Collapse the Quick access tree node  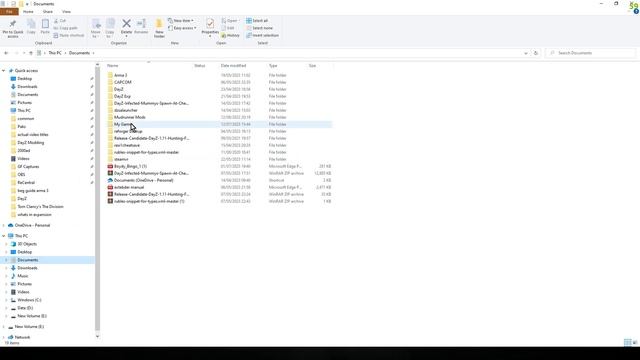[x=4, y=71]
